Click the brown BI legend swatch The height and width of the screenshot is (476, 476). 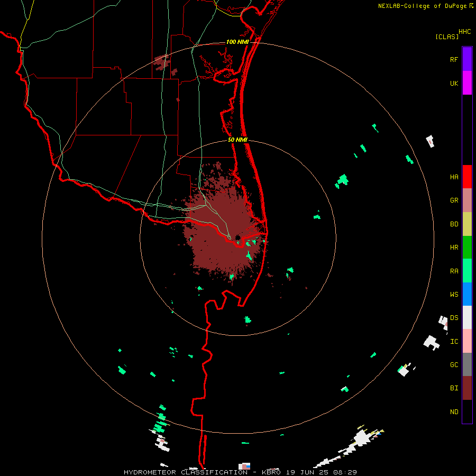(467, 388)
